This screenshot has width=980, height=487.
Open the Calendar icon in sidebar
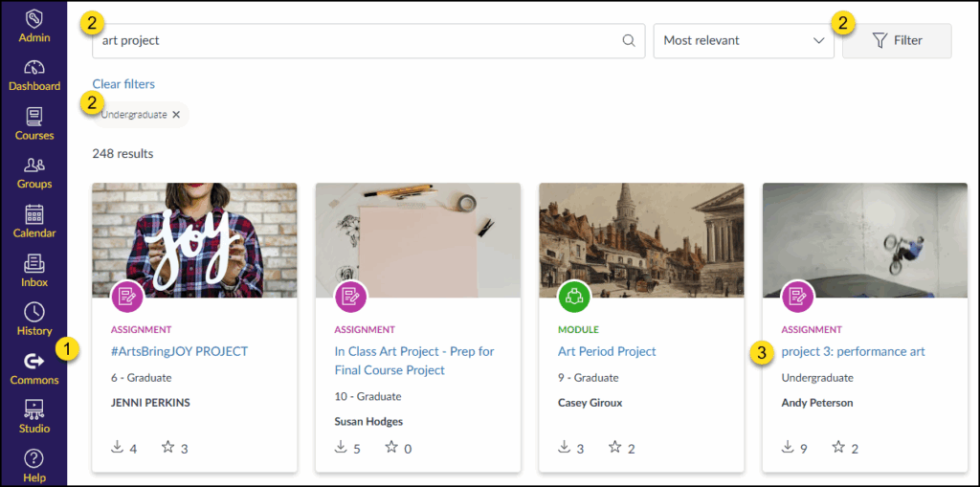click(33, 214)
